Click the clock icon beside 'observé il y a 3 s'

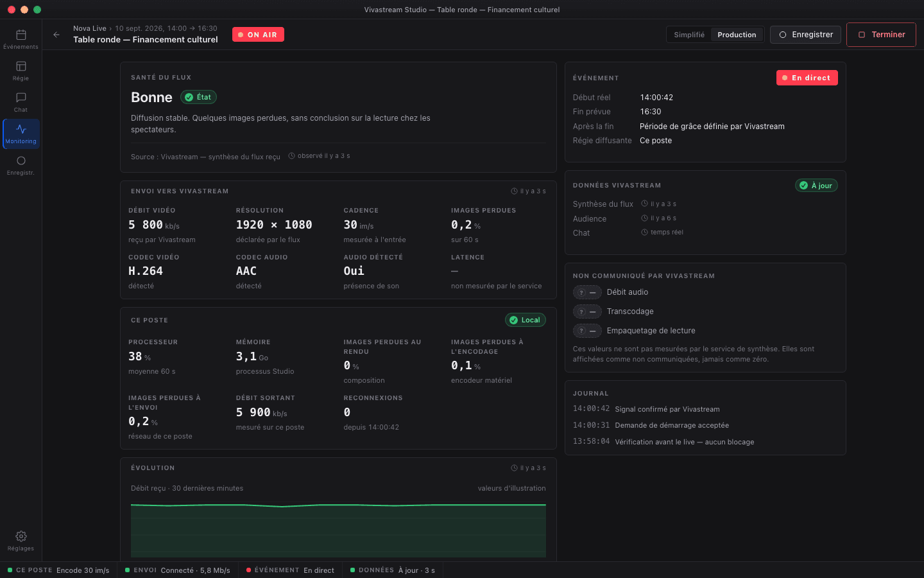click(x=292, y=156)
